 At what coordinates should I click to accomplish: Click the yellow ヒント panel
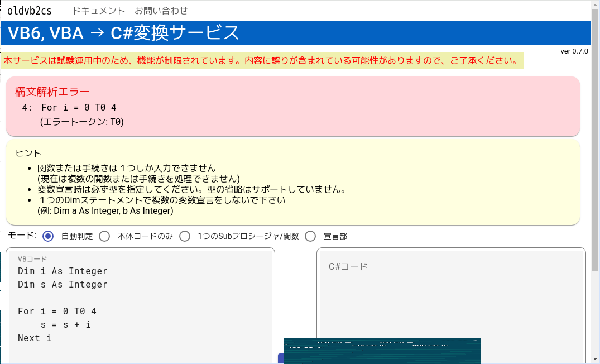(293, 184)
